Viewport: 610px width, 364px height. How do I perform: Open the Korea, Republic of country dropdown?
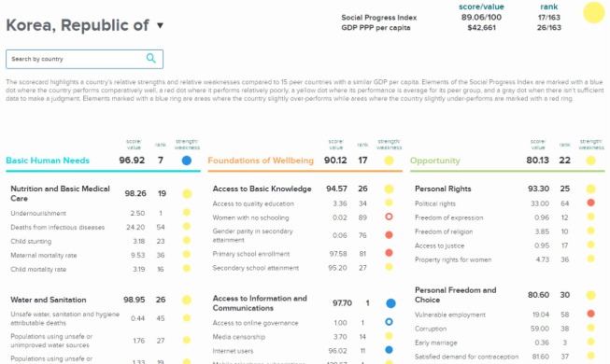pos(160,26)
